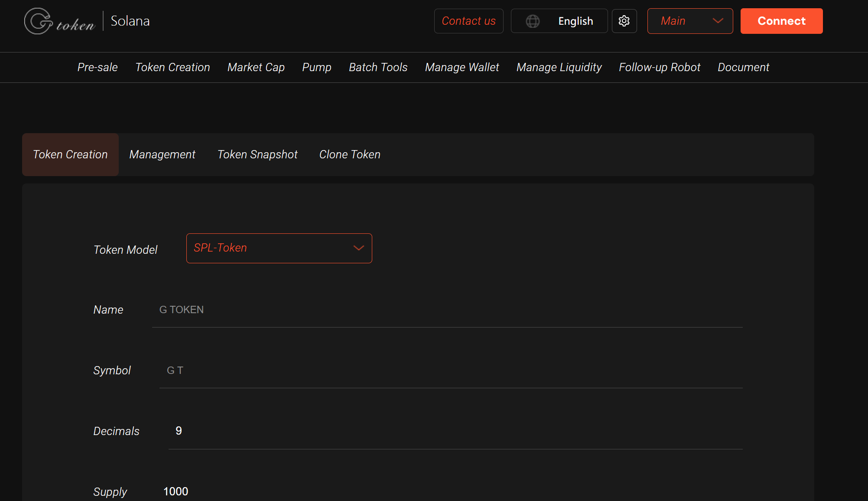
Task: Click the Connect button
Action: [781, 21]
